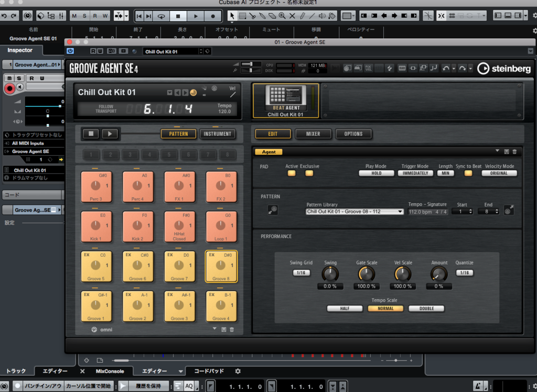Trigger the Perc 3 pad
This screenshot has width=537, height=392.
coord(96,187)
